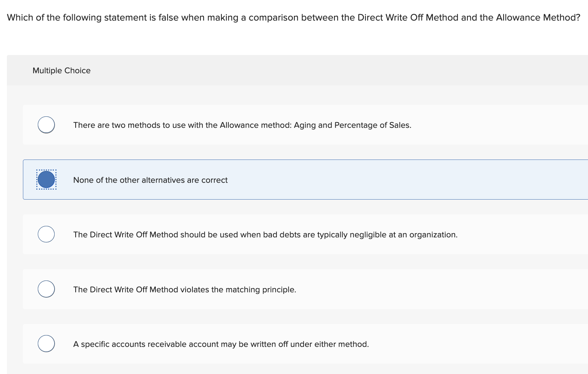
Task: Select the 'bad debts are typically negligible' option
Action: (46, 234)
